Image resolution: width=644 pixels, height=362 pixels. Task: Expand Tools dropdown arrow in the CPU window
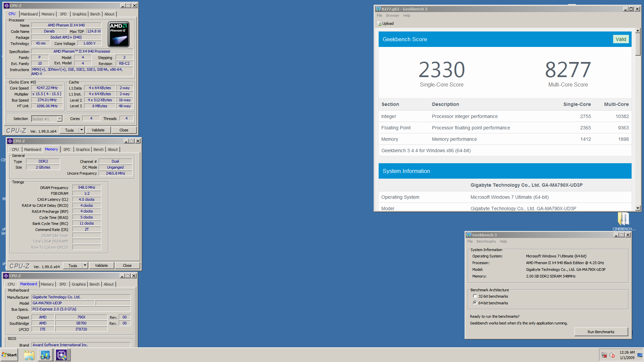[82, 130]
